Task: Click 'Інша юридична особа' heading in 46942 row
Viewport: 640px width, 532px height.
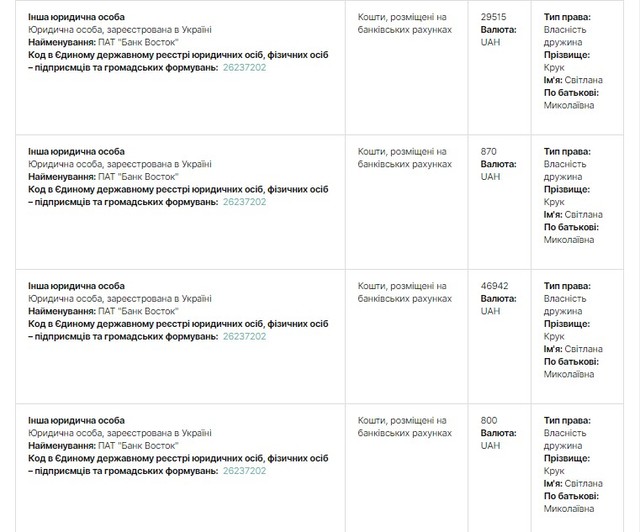Action: (x=76, y=286)
